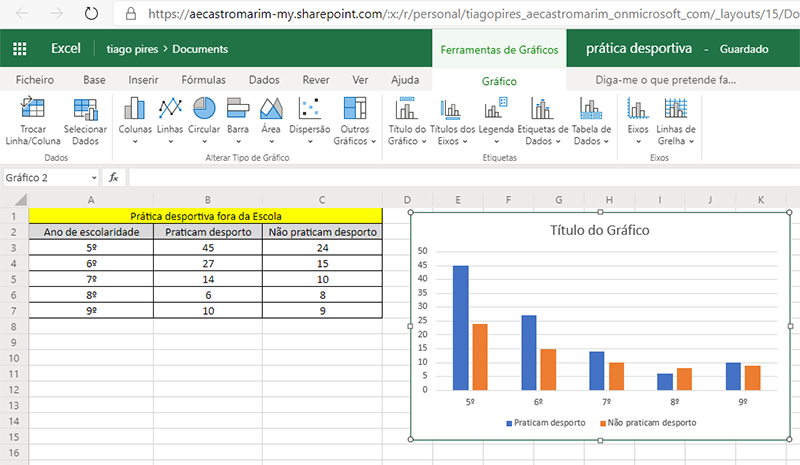Screen dimensions: 800x465
Task: Open Título do Gráfico options
Action: (x=407, y=121)
